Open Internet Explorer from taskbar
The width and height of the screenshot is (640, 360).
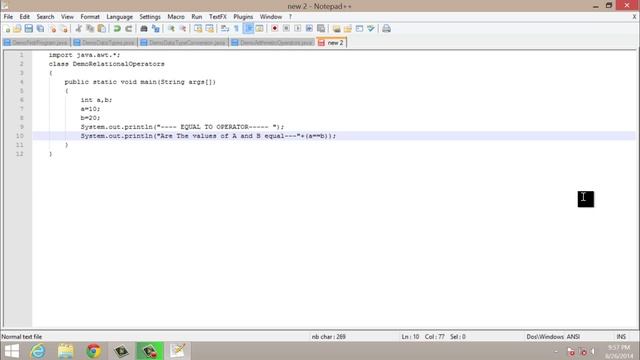[x=38, y=351]
